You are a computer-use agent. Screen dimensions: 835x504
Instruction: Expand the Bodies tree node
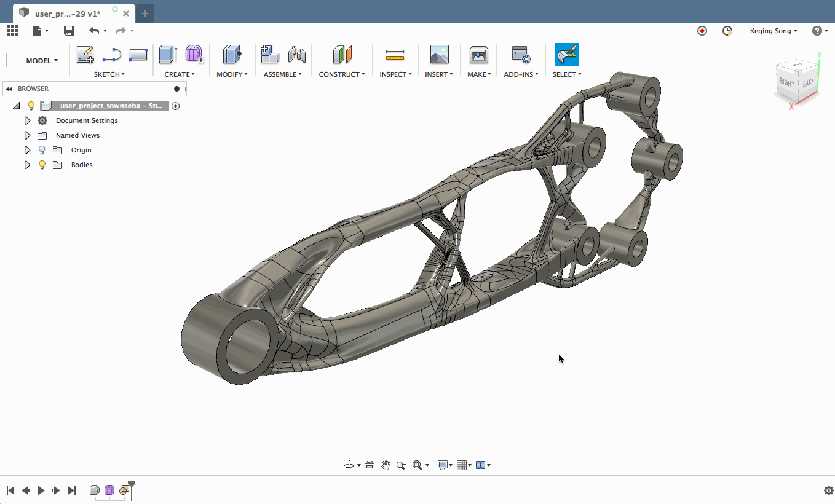pyautogui.click(x=27, y=165)
